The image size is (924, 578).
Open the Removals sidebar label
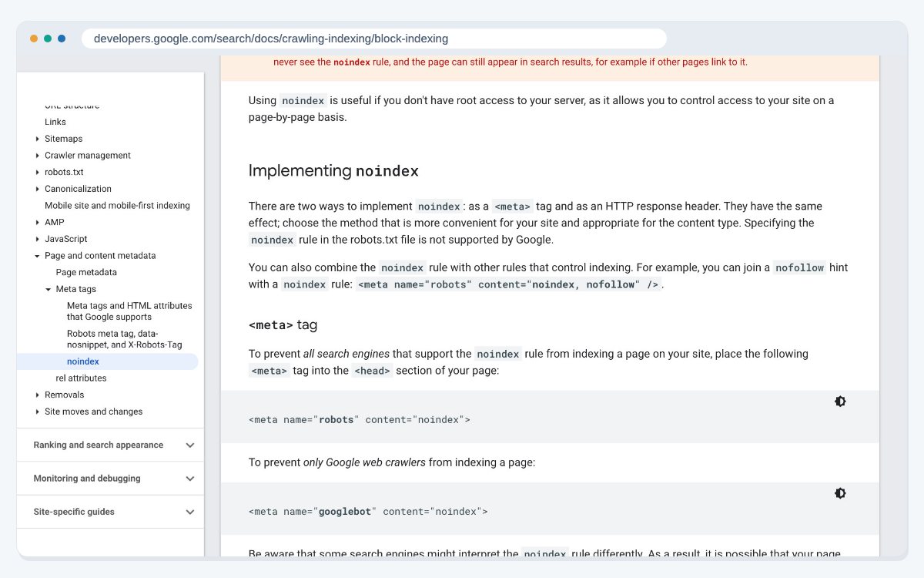[x=65, y=395]
